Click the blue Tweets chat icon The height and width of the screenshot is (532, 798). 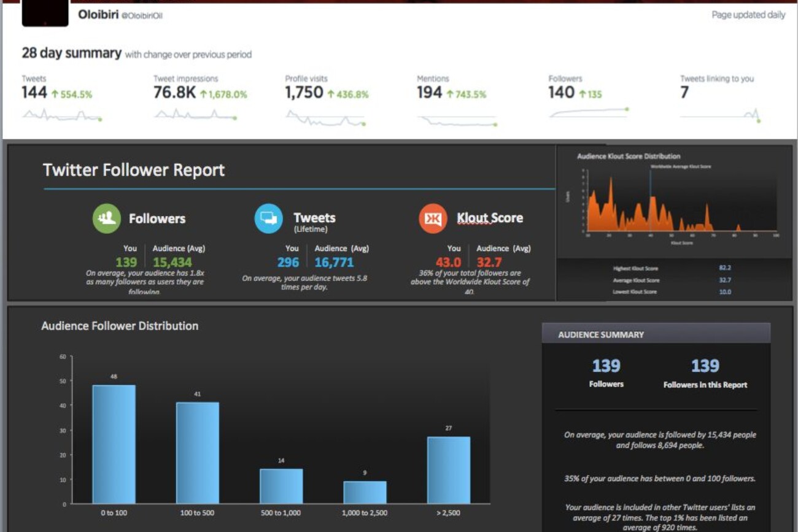pyautogui.click(x=268, y=219)
